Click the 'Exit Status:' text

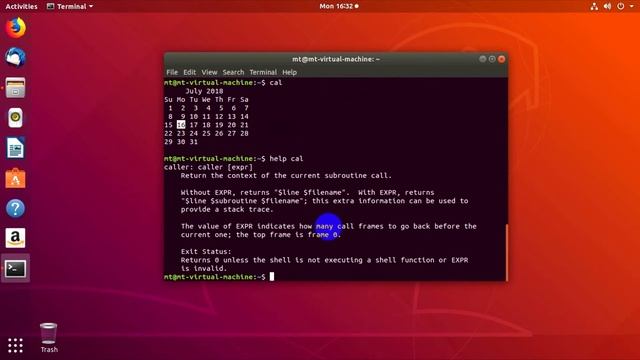pos(206,251)
